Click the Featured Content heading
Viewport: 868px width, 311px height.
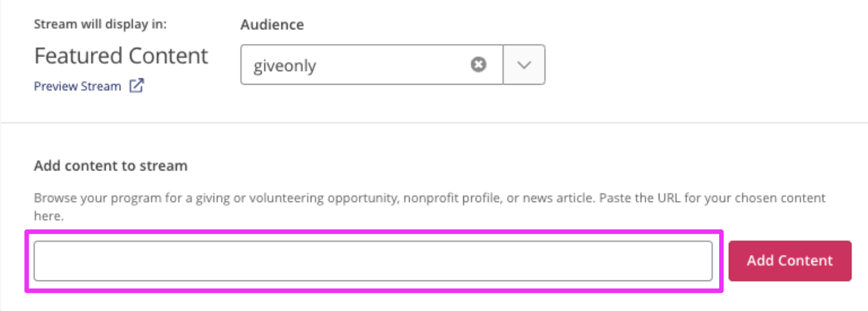tap(121, 56)
